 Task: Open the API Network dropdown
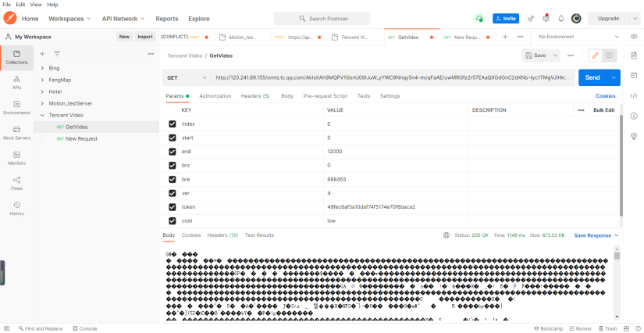tap(123, 19)
